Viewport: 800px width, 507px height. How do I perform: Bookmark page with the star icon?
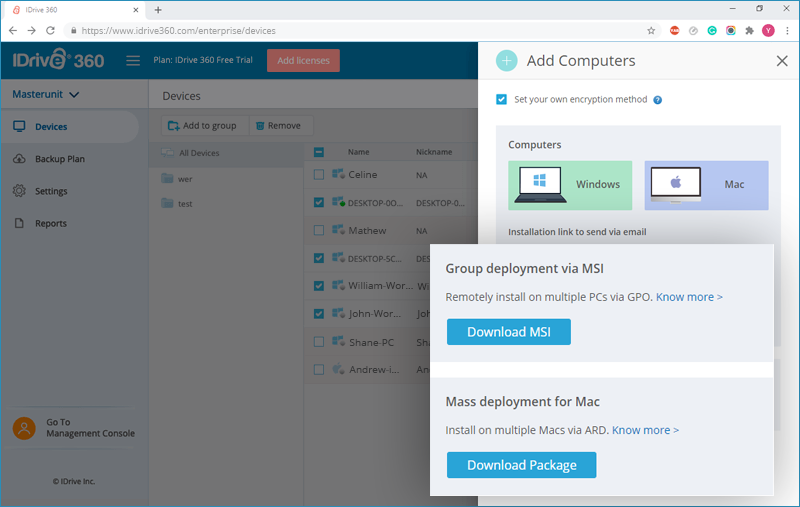[651, 31]
